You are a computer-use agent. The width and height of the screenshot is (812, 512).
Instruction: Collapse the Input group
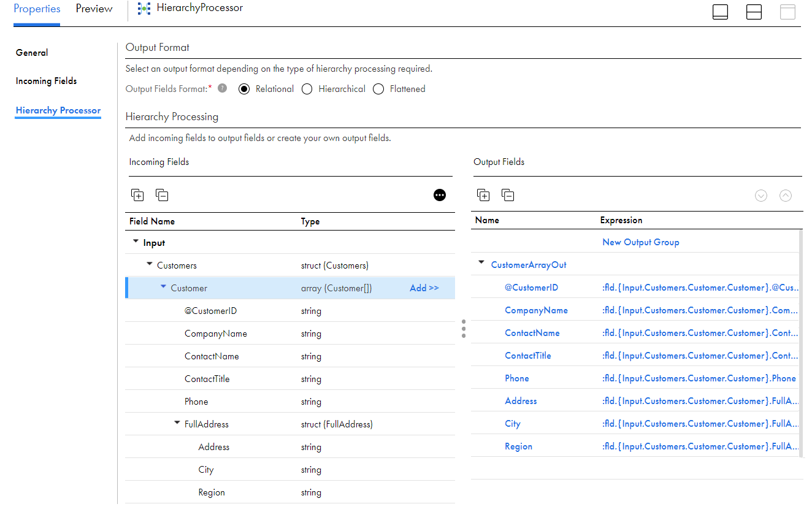point(136,242)
